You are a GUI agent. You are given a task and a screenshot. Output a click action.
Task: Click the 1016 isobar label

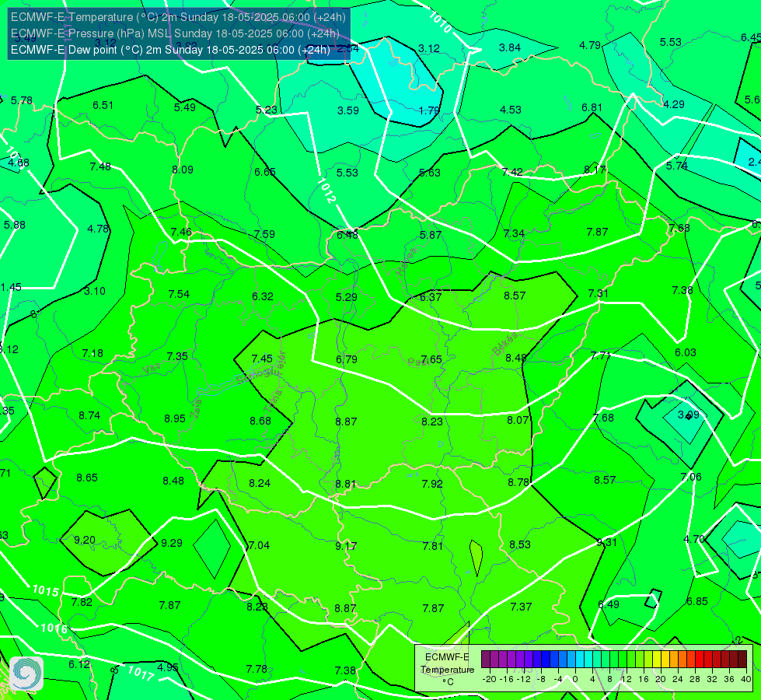point(54,628)
